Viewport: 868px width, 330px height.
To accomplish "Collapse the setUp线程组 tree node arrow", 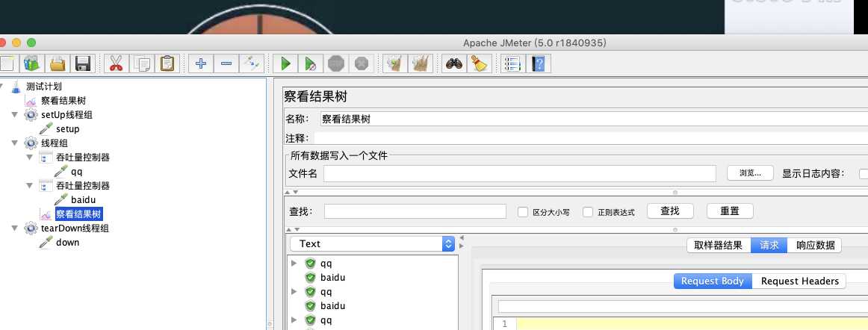I will [15, 115].
